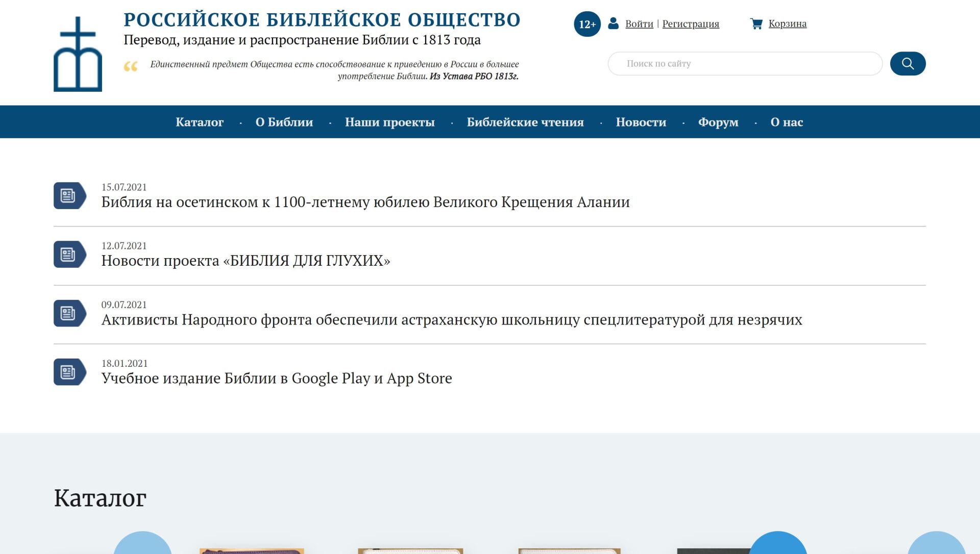Screen dimensions: 980x554
Task: Click the date 15.07.2021
Action: tap(124, 187)
